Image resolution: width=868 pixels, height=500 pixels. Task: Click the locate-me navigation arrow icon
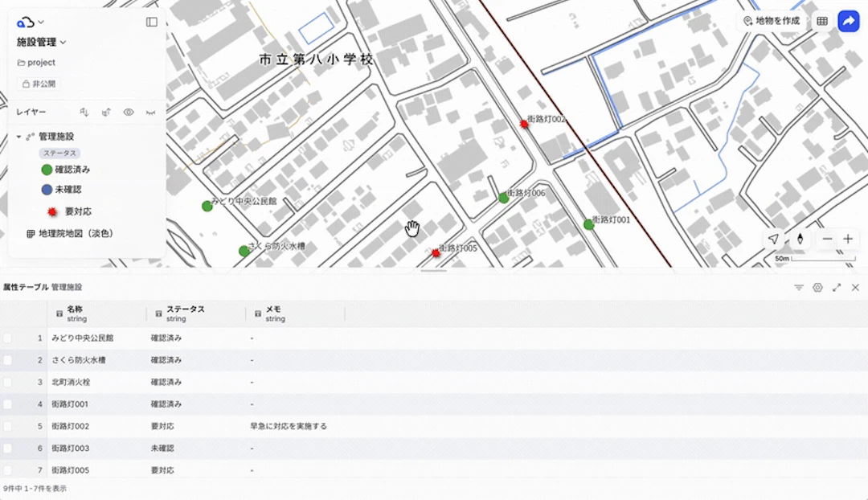click(x=773, y=240)
